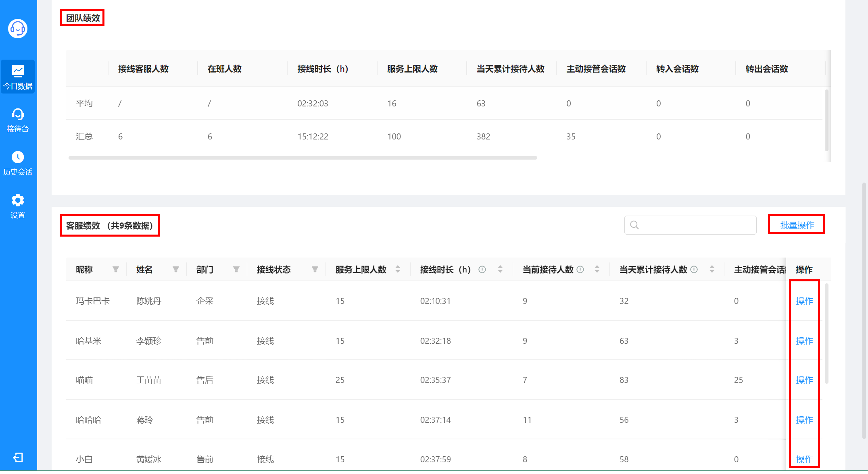Click info icon beside 当前接待人数

[580, 269]
